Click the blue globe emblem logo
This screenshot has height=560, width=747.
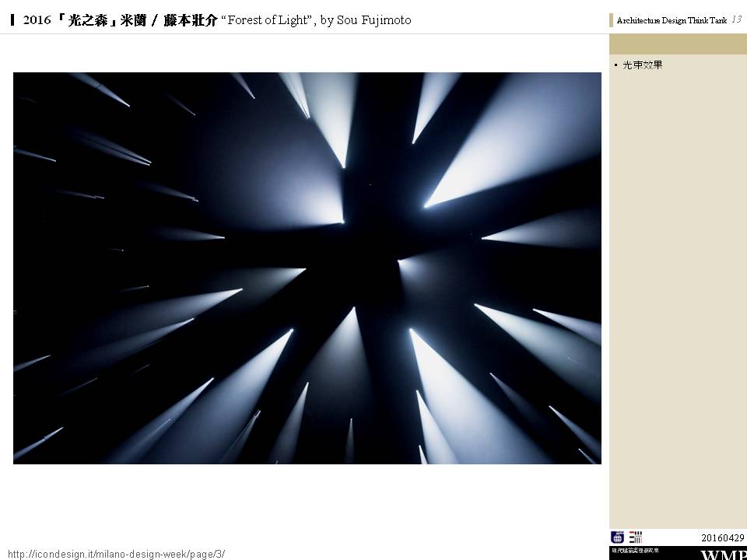618,537
